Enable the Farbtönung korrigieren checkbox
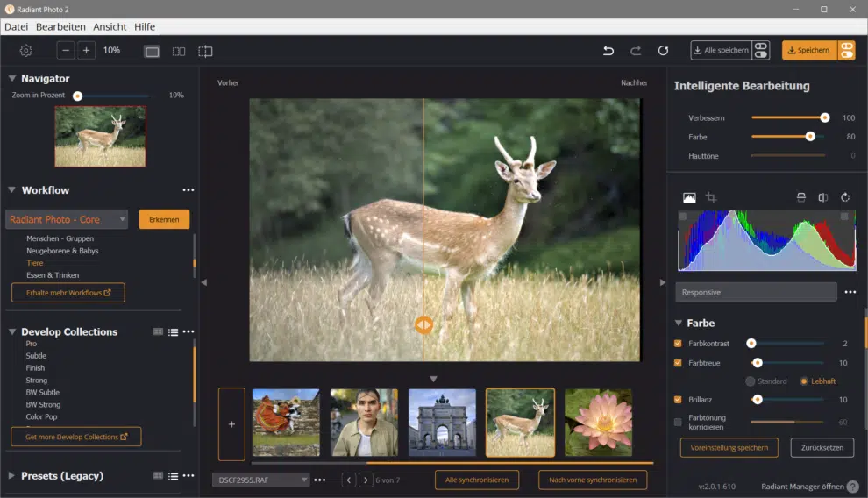Screen dimensions: 868x498 click(x=678, y=422)
